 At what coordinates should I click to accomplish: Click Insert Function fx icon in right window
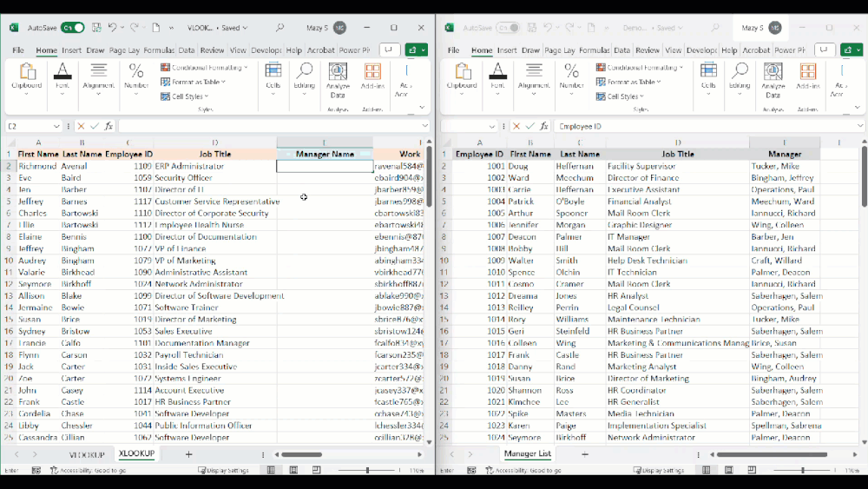click(544, 126)
